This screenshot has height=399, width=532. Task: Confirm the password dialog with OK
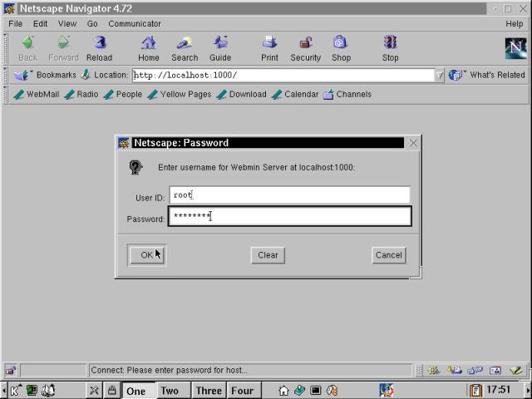[147, 255]
